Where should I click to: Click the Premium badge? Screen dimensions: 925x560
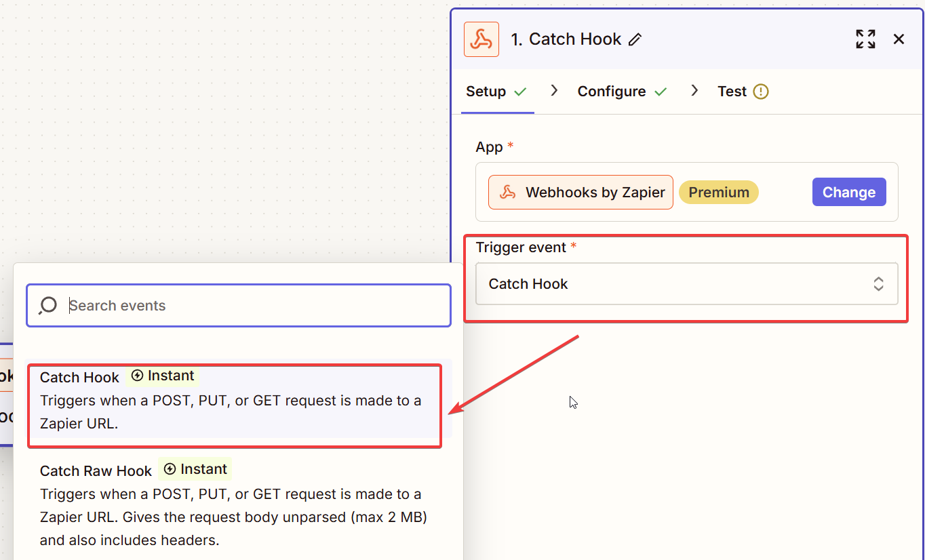pos(719,193)
